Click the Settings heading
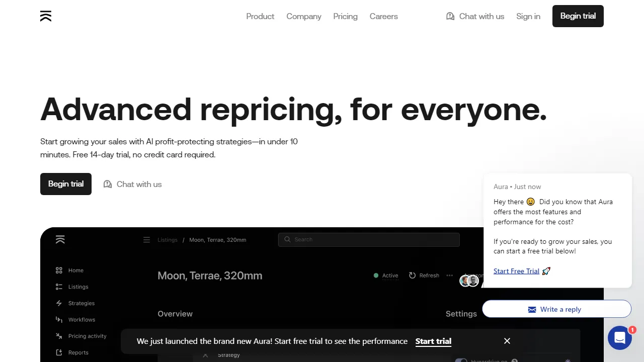644x362 pixels. click(461, 314)
